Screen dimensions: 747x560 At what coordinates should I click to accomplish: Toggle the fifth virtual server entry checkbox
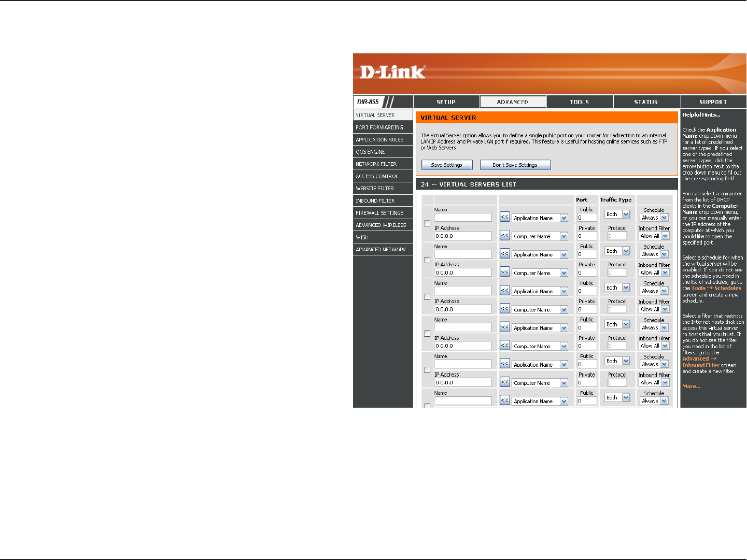427,370
